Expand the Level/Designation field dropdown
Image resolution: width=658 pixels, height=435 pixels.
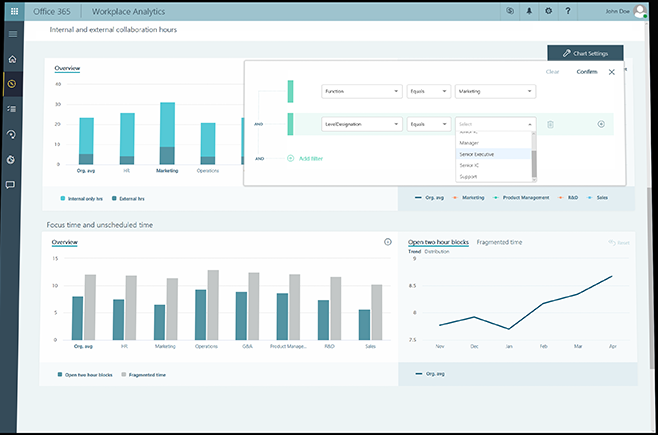[x=361, y=124]
